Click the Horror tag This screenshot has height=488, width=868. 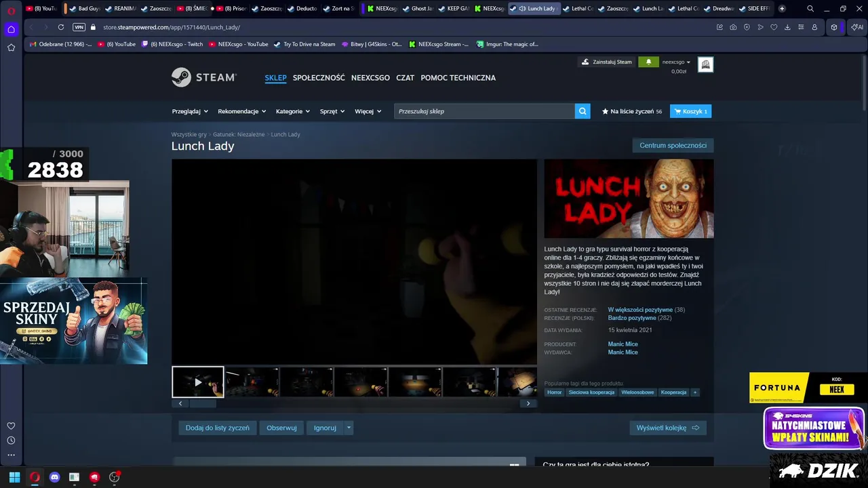(x=554, y=392)
